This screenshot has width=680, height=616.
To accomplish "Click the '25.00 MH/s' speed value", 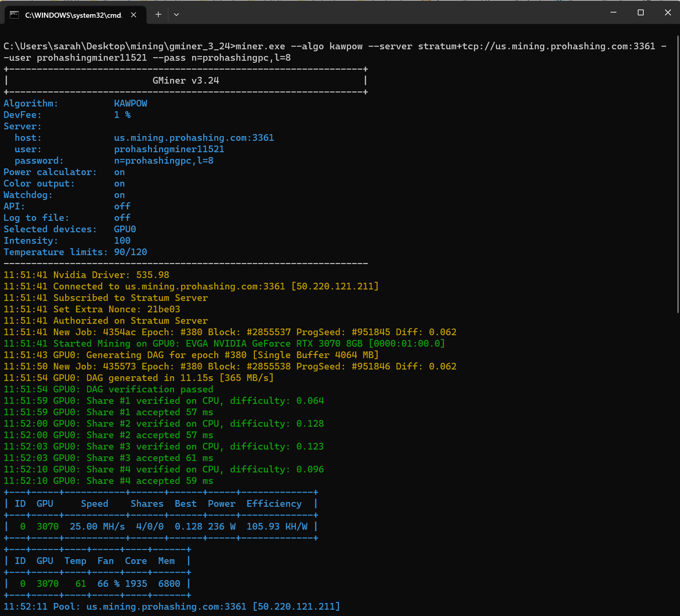I will pos(97,526).
